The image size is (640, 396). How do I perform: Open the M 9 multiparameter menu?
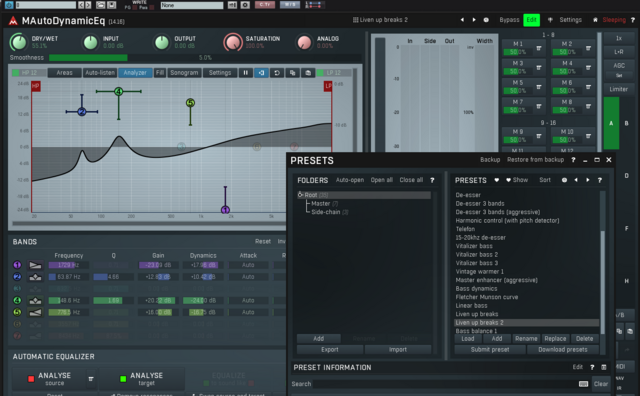(x=539, y=136)
